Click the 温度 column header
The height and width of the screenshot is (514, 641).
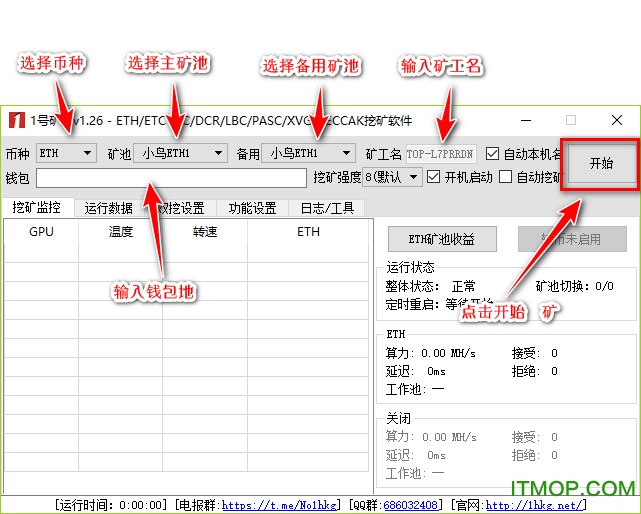click(x=121, y=232)
